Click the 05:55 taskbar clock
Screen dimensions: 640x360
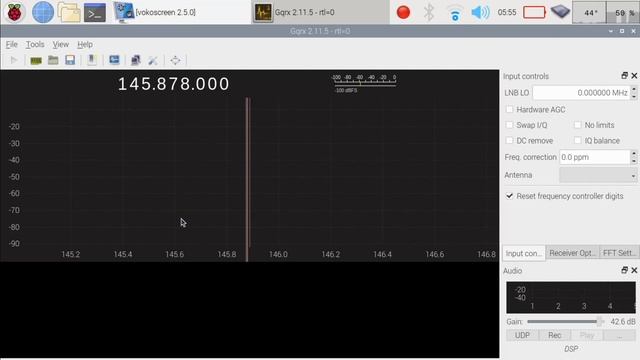(x=507, y=12)
